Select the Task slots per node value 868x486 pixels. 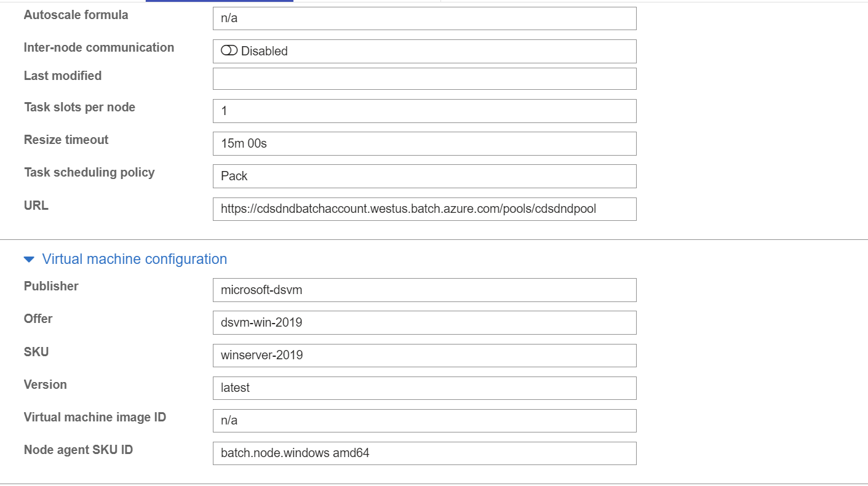click(424, 111)
